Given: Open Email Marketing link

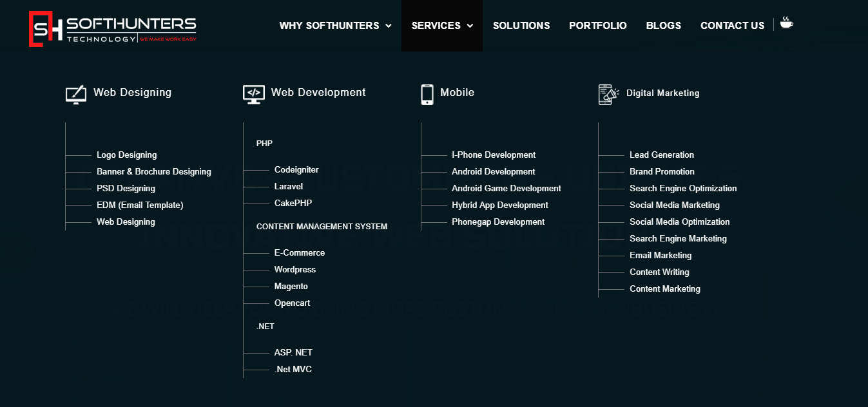Looking at the screenshot, I should click(661, 256).
